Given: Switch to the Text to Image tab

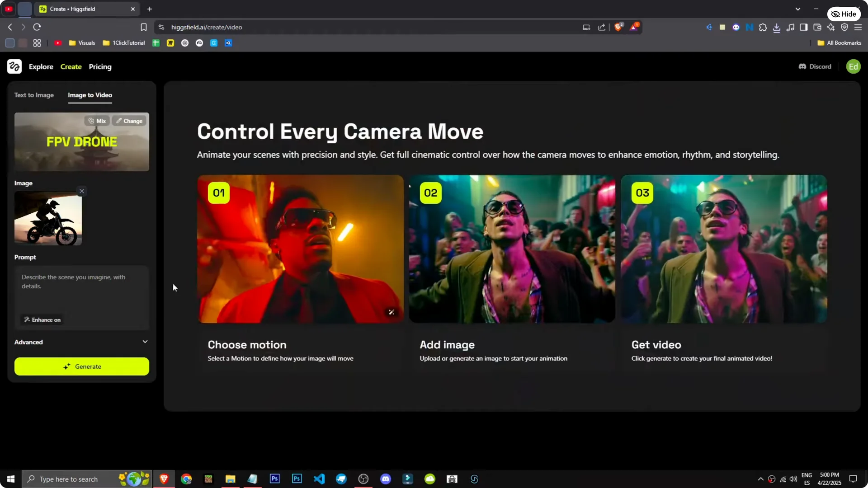Looking at the screenshot, I should [x=34, y=95].
